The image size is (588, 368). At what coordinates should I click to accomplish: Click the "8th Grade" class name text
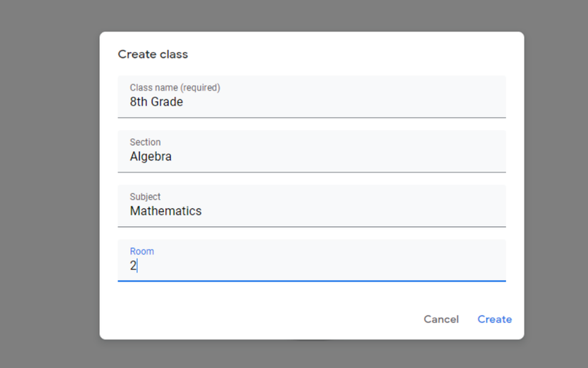(x=156, y=102)
